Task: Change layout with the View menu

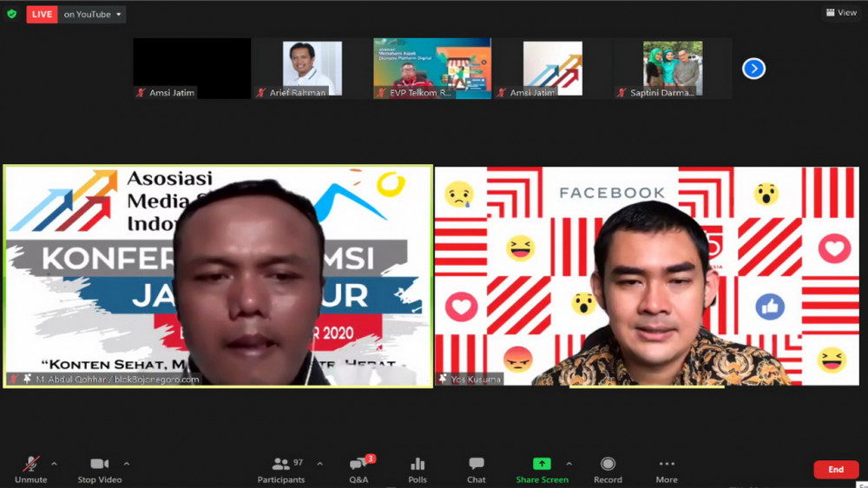Action: tap(841, 13)
